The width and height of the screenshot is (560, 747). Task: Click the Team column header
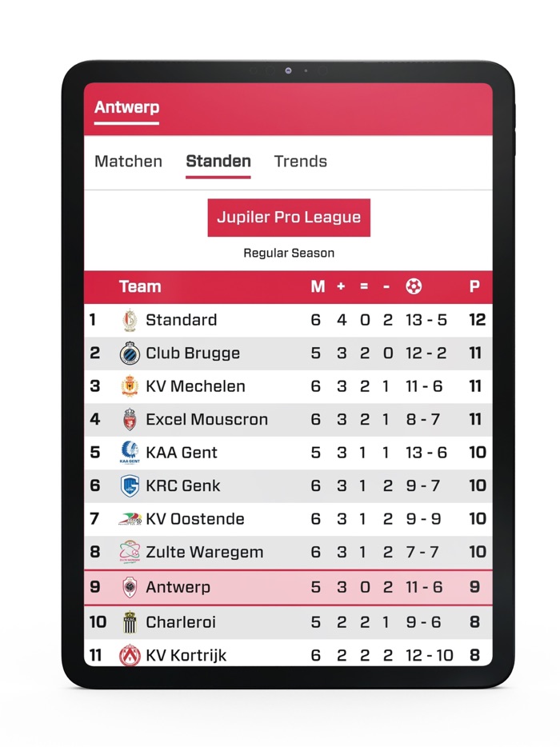point(140,286)
